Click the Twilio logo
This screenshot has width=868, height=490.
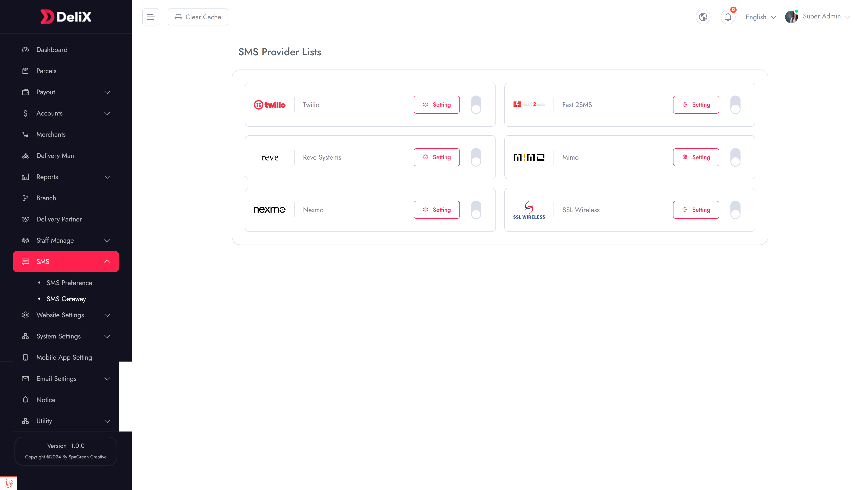(270, 105)
